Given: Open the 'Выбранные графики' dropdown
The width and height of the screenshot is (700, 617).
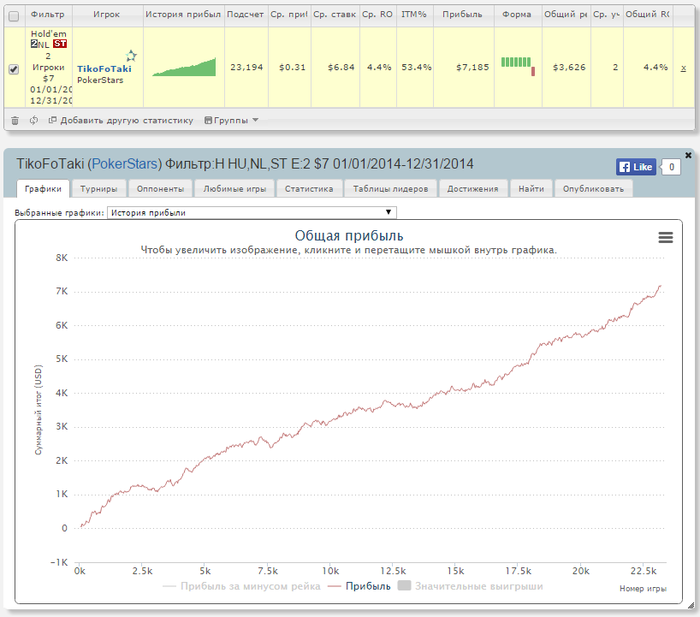Looking at the screenshot, I should tap(251, 212).
